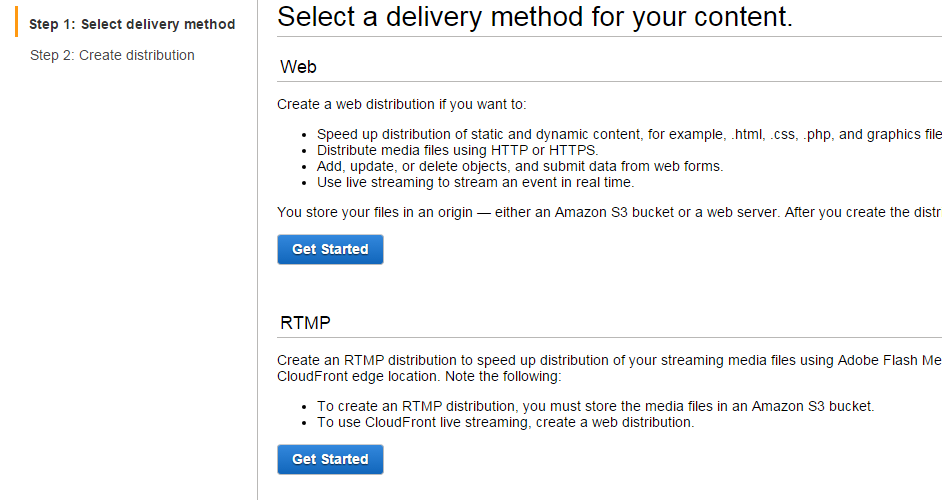942x500 pixels.
Task: Click the page title about delivery method
Action: (x=534, y=16)
